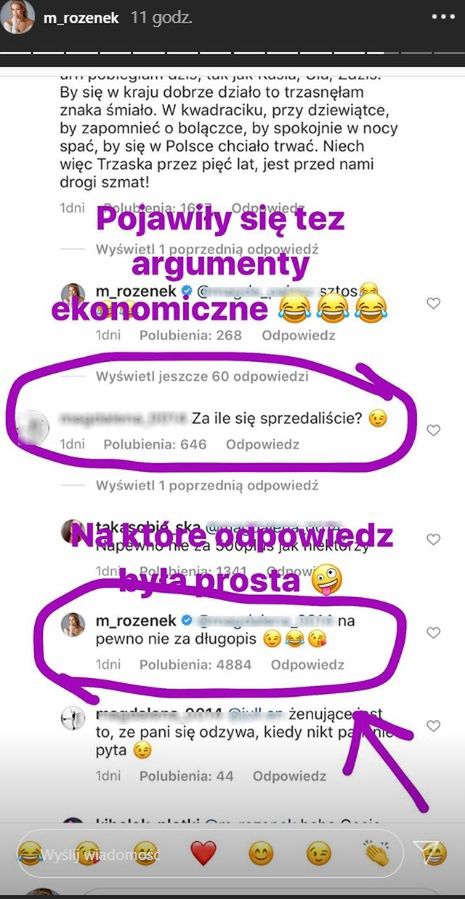This screenshot has width=465, height=899.
Task: Send the clapping hands quick reaction
Action: (x=377, y=853)
